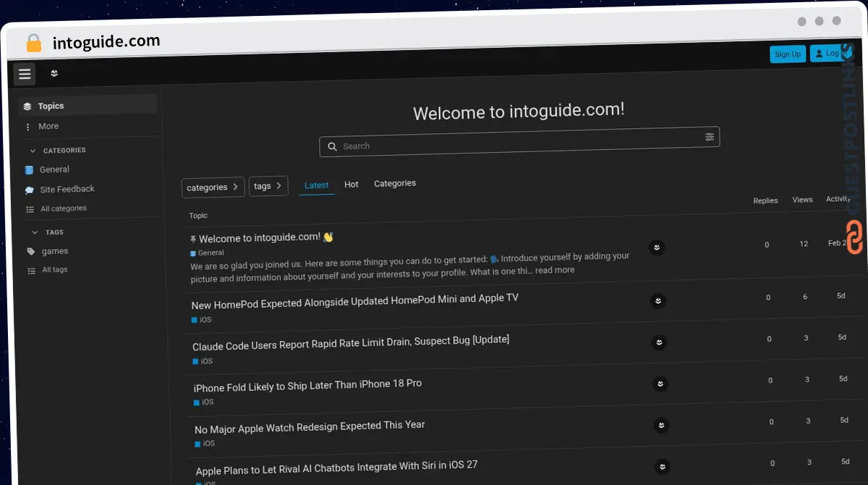Click the search magnifier icon
The image size is (868, 485).
click(332, 146)
